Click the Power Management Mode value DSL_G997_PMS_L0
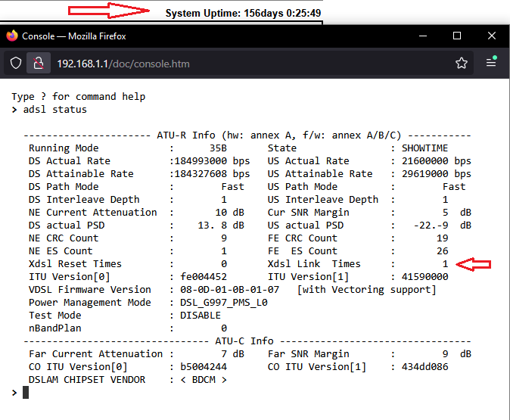This screenshot has width=510, height=420. click(224, 303)
